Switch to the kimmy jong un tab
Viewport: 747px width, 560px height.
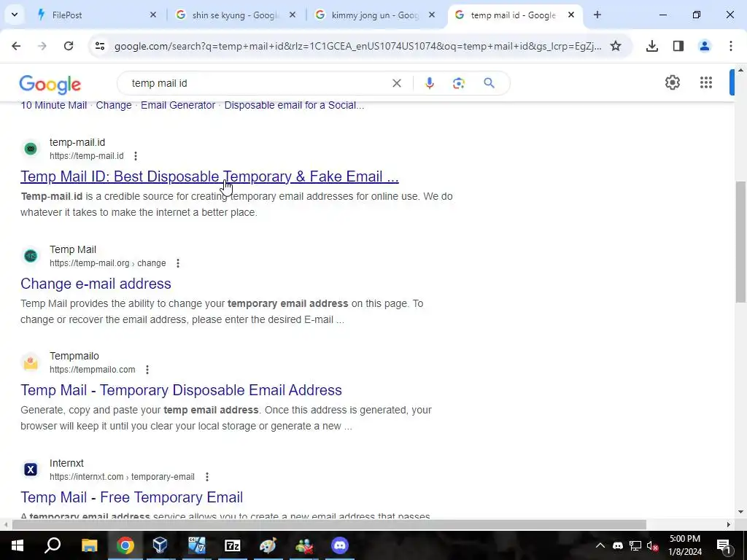[374, 15]
